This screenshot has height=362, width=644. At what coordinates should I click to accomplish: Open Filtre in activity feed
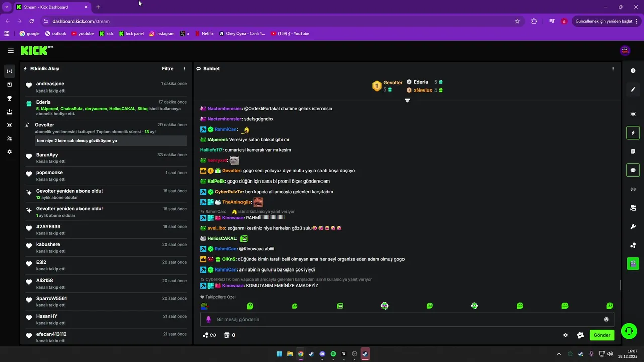click(168, 69)
